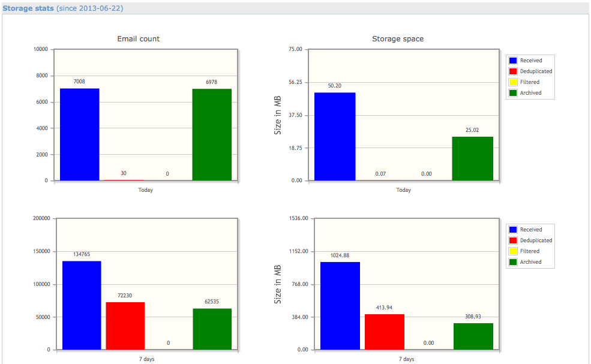Click green Archived swatch in 7 days legend
Image resolution: width=591 pixels, height=364 pixels.
[x=513, y=262]
